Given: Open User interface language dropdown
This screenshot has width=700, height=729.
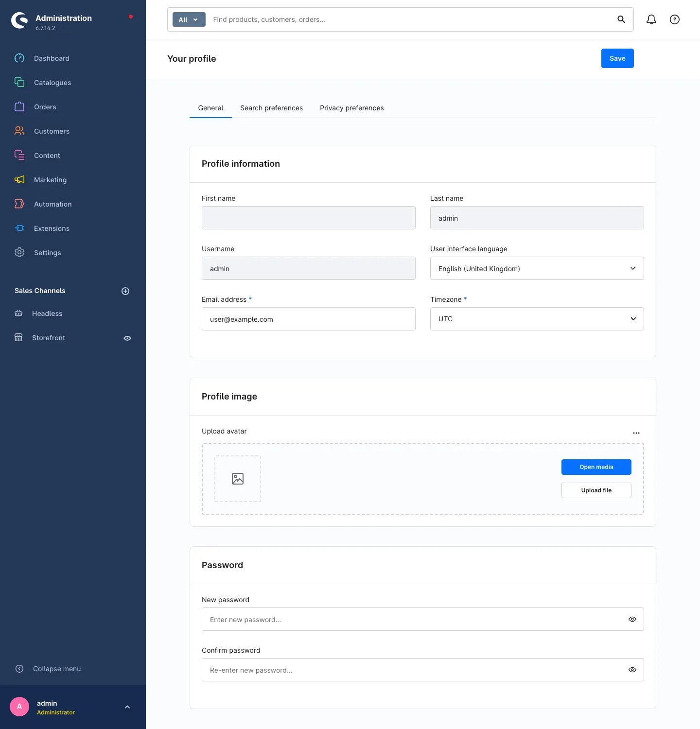Looking at the screenshot, I should (537, 268).
